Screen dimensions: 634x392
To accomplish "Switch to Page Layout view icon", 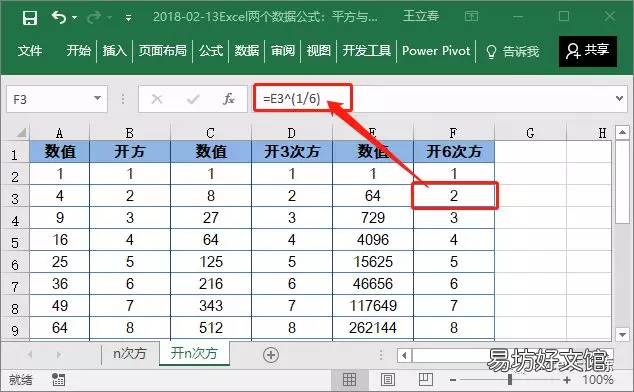I will tap(388, 379).
